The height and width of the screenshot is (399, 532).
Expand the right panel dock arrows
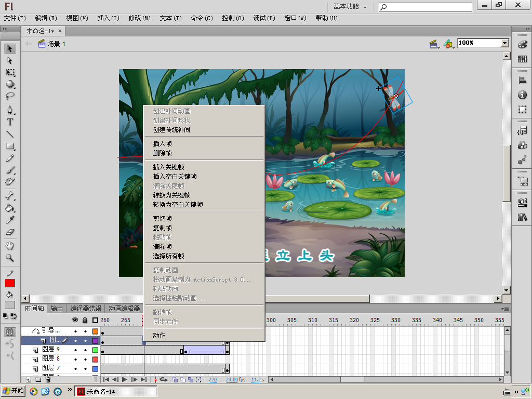point(527,29)
